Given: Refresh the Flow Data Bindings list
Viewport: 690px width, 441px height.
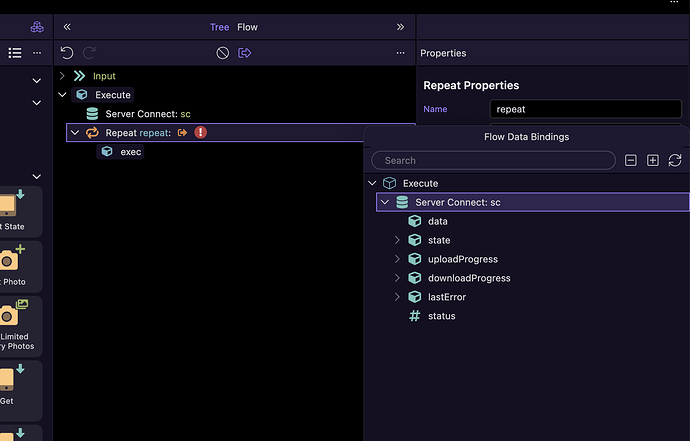Looking at the screenshot, I should click(x=675, y=160).
